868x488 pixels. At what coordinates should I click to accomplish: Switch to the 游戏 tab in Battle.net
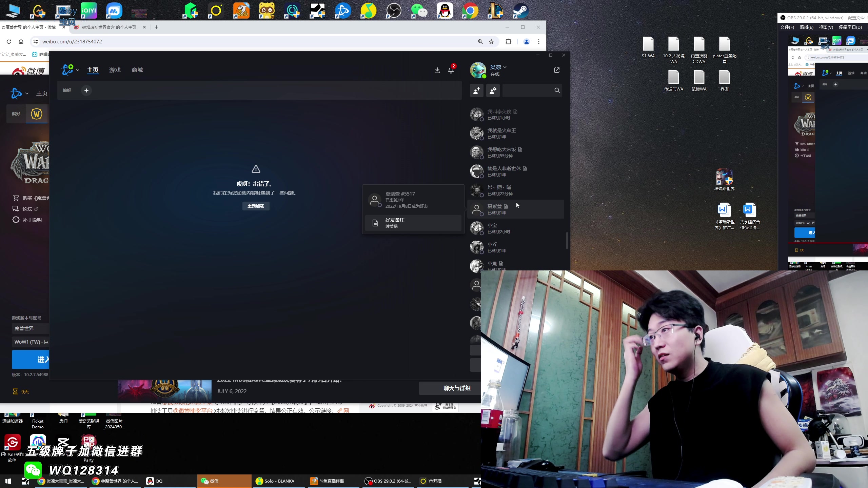[x=115, y=70]
